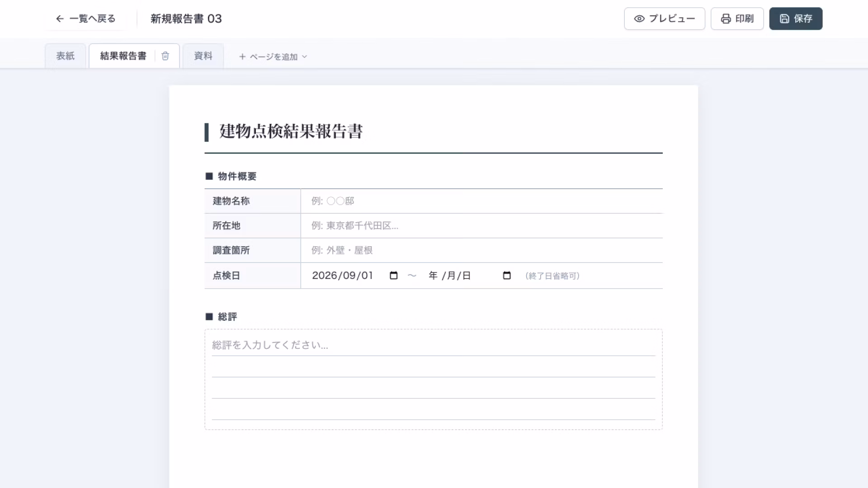
Task: Focus the 調査箇所 input field
Action: pyautogui.click(x=482, y=250)
